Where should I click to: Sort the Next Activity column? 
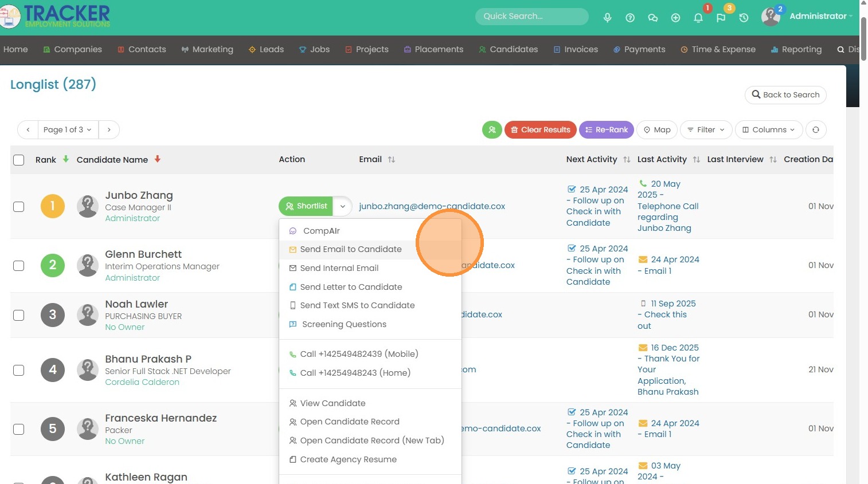click(x=627, y=160)
